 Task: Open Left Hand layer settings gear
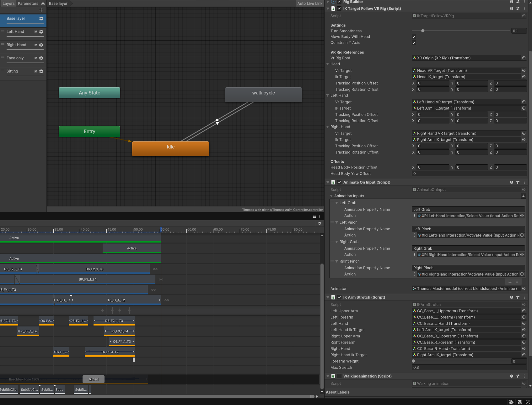41,32
